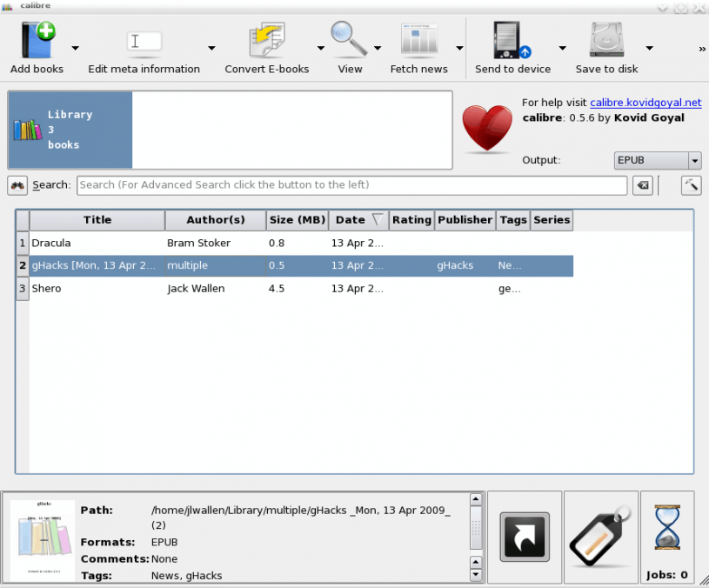The height and width of the screenshot is (588, 709).
Task: Click the book details scrollbar up arrow
Action: pyautogui.click(x=476, y=499)
